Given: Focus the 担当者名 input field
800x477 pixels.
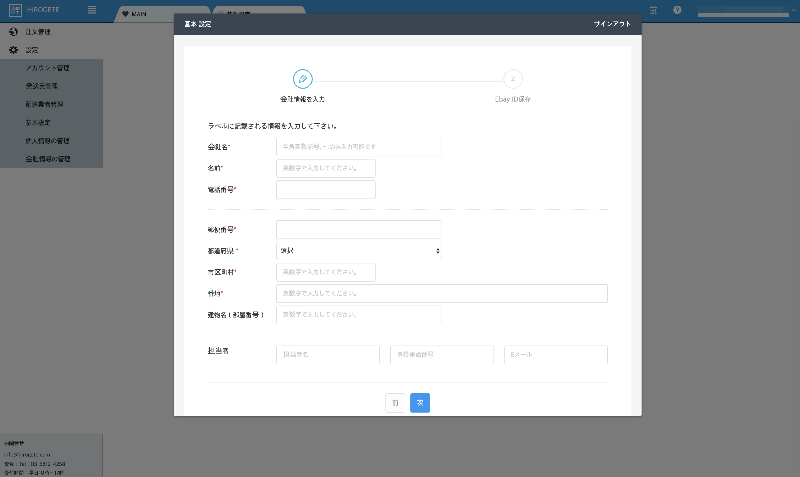Looking at the screenshot, I should coord(328,355).
